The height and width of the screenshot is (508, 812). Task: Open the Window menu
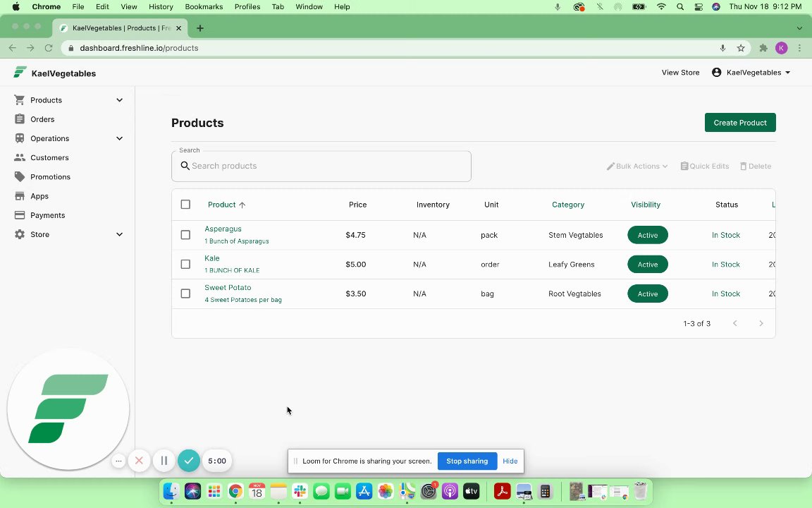pos(309,7)
